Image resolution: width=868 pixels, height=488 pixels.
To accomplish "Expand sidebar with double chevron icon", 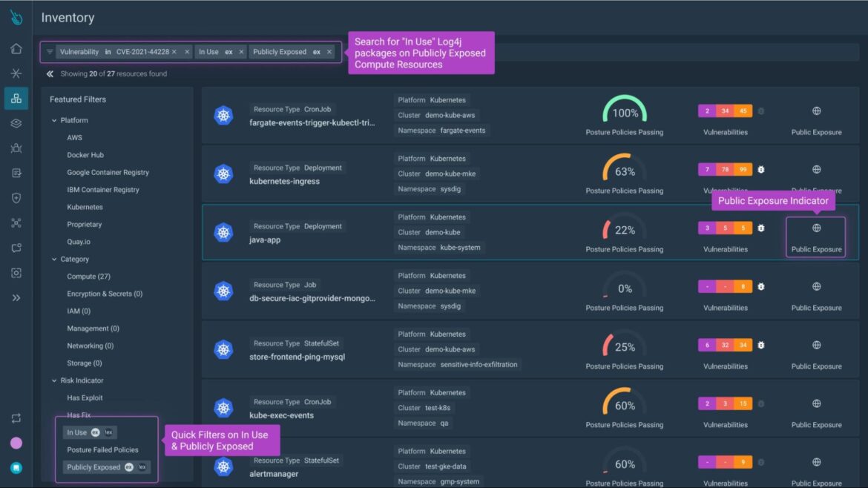I will (16, 297).
